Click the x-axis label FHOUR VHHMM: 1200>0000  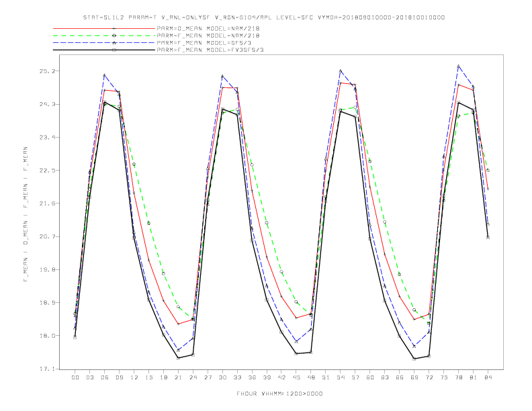279,394
